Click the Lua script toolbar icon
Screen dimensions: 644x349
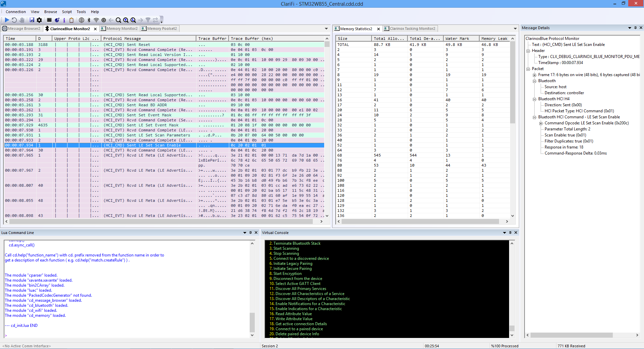[57, 20]
